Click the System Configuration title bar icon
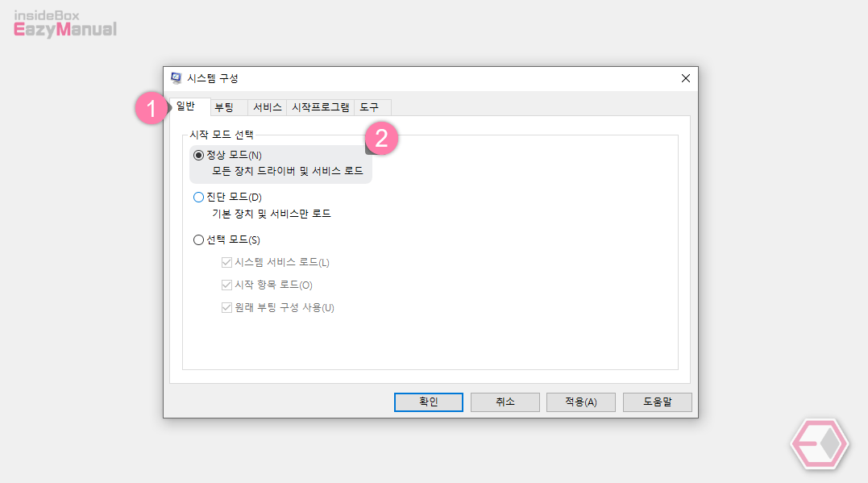 click(x=176, y=78)
